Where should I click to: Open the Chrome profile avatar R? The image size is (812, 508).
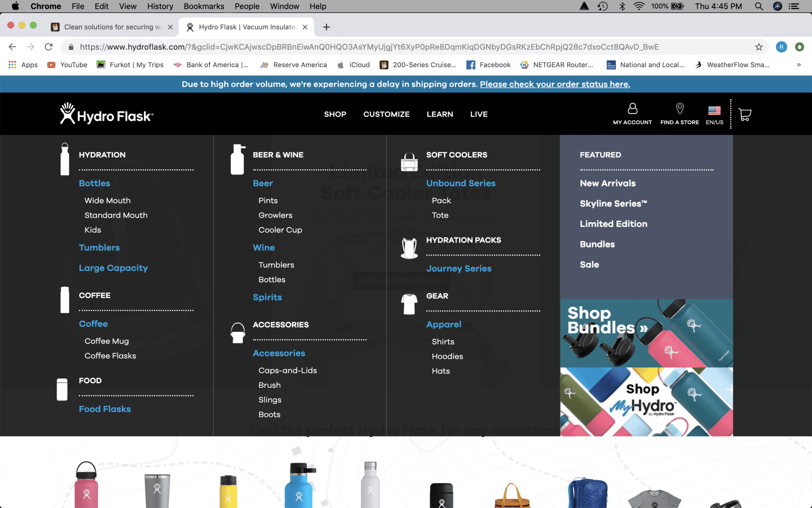[x=781, y=47]
